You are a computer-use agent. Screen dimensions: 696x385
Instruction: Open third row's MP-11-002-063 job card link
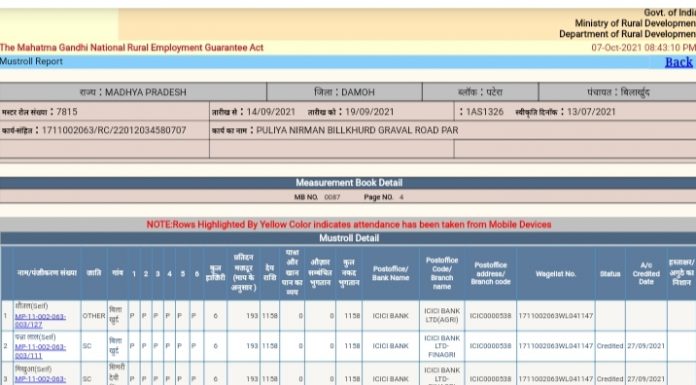[x=40, y=379]
